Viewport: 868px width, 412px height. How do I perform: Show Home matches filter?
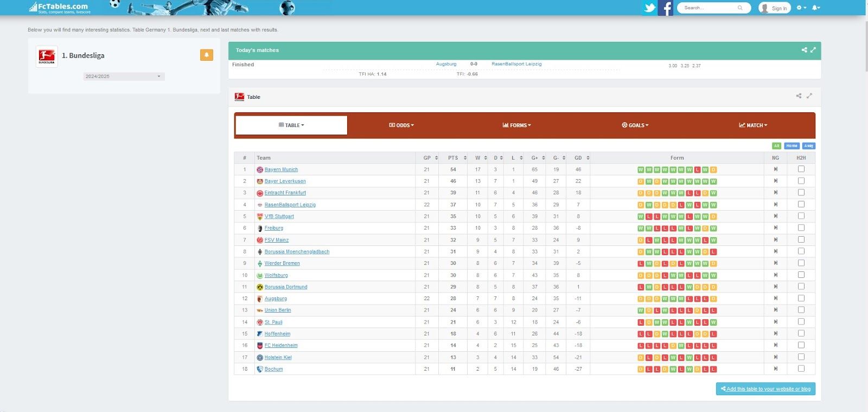tap(792, 145)
